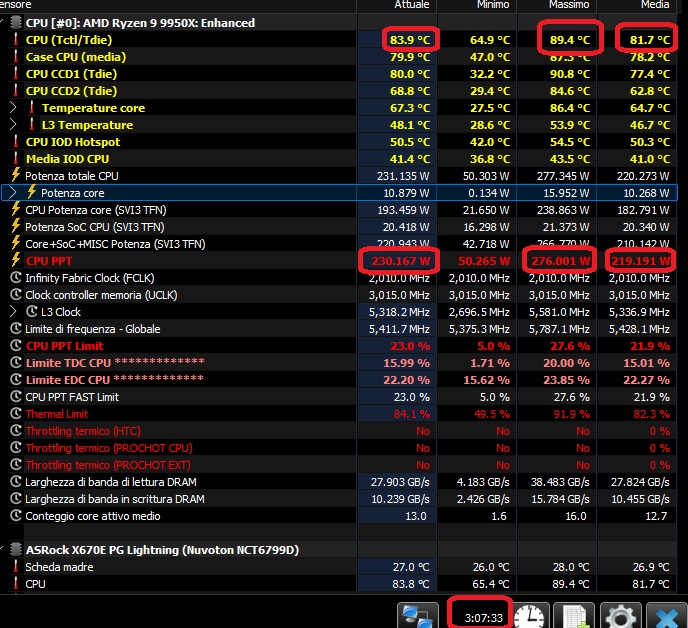Click the lightning icon of Core+SoC+MISC Potenza
Screen dimensions: 688x628
pos(16,243)
